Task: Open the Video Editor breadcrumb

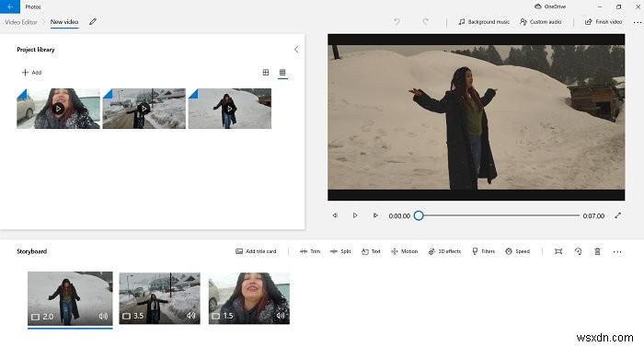Action: 21,22
